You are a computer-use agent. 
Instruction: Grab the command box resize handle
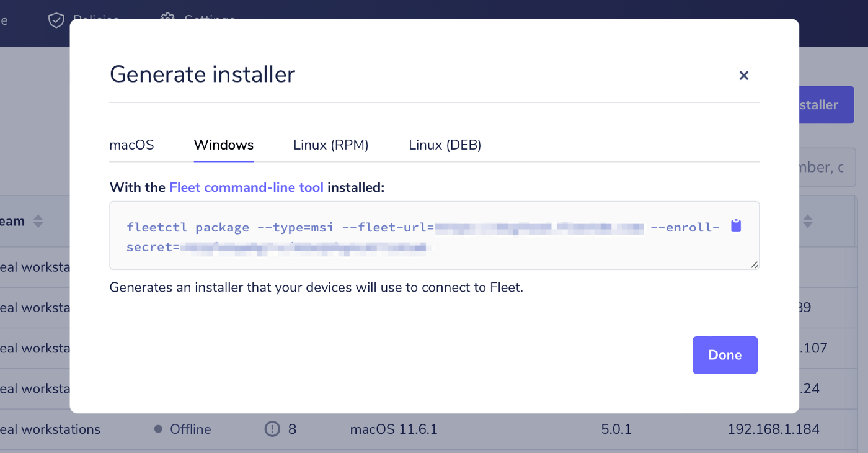coord(754,265)
